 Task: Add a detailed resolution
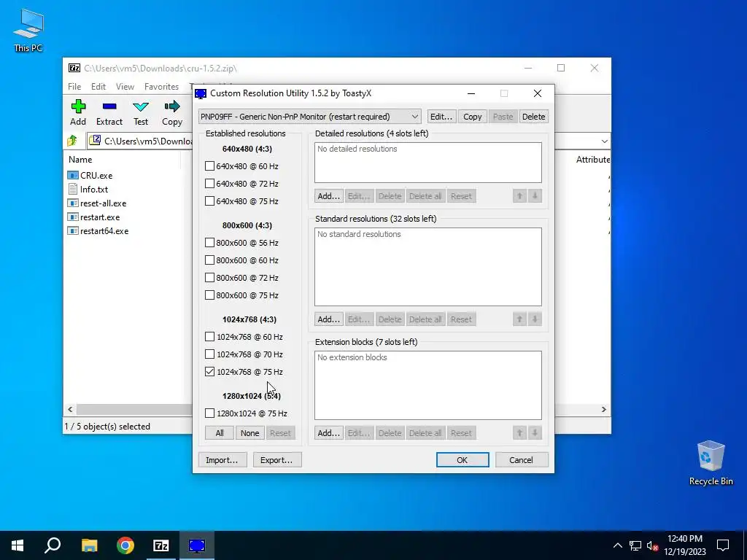coord(329,196)
